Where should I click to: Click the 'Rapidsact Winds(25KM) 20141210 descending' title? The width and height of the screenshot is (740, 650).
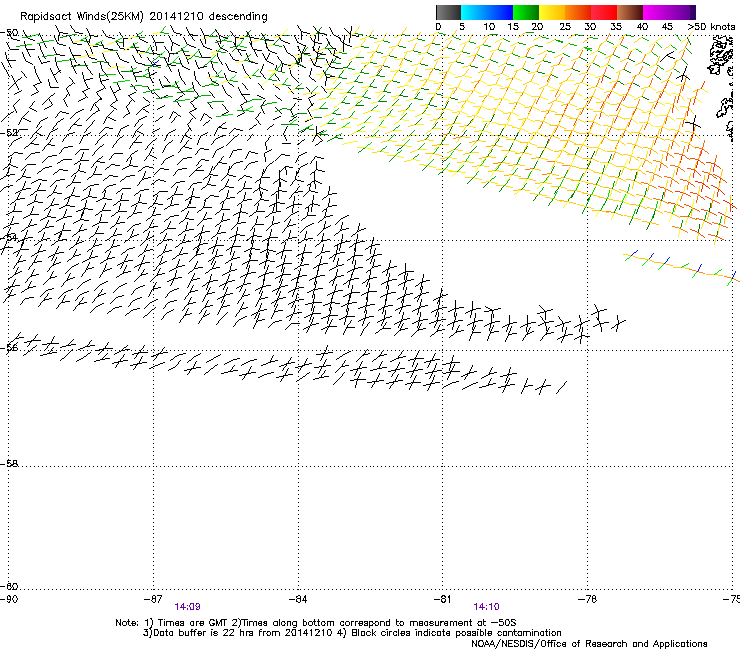click(x=143, y=16)
